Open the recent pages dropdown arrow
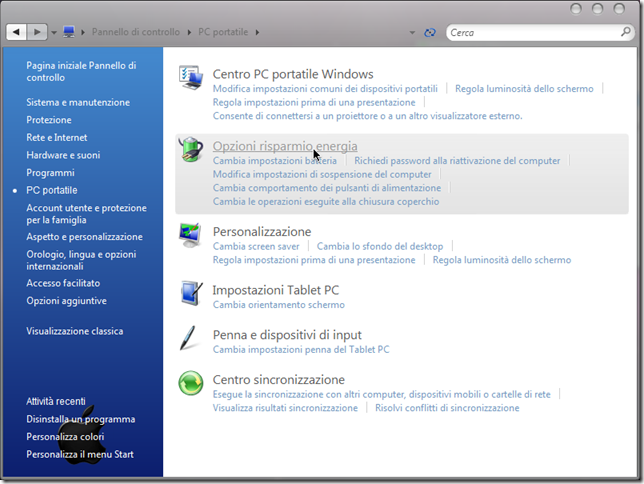Image resolution: width=644 pixels, height=484 pixels. [x=54, y=32]
